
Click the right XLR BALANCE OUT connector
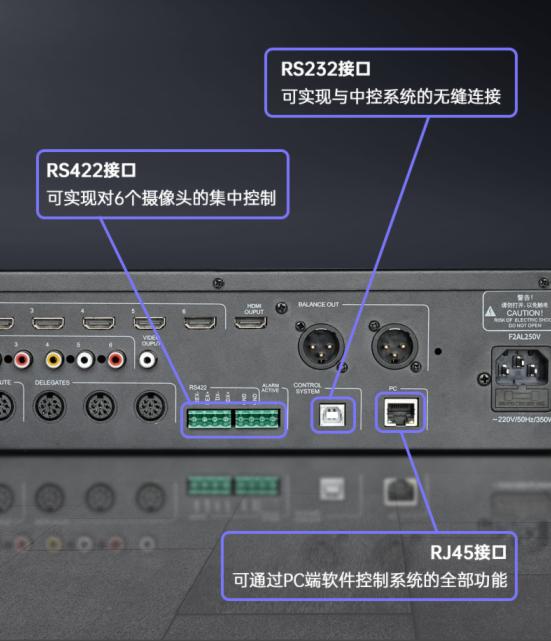tap(394, 347)
